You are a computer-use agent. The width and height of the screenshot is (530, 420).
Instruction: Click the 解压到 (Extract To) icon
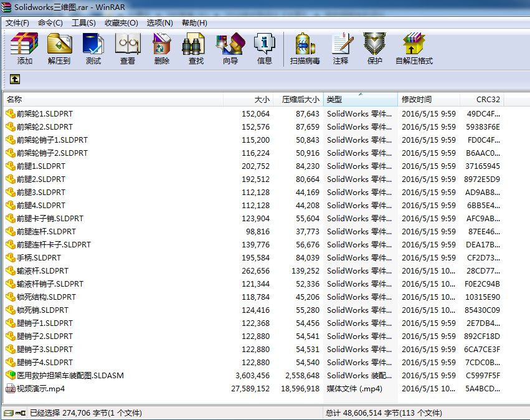tap(59, 43)
